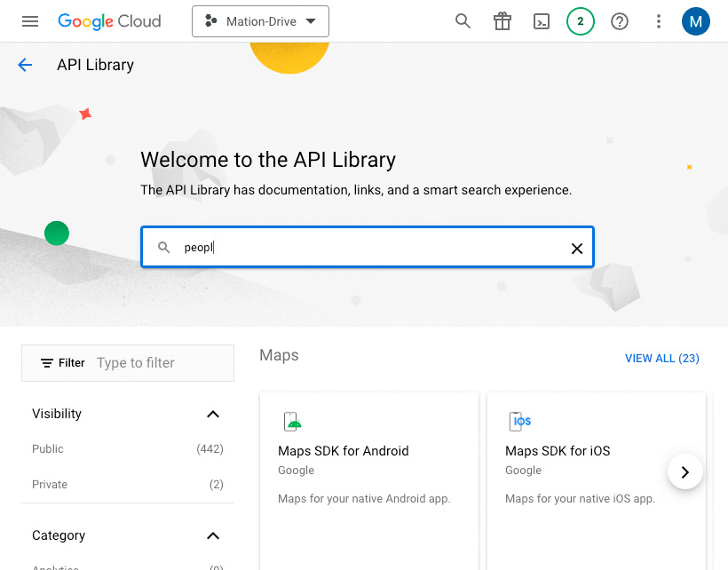Open the hamburger navigation menu
This screenshot has width=728, height=570.
pos(30,21)
